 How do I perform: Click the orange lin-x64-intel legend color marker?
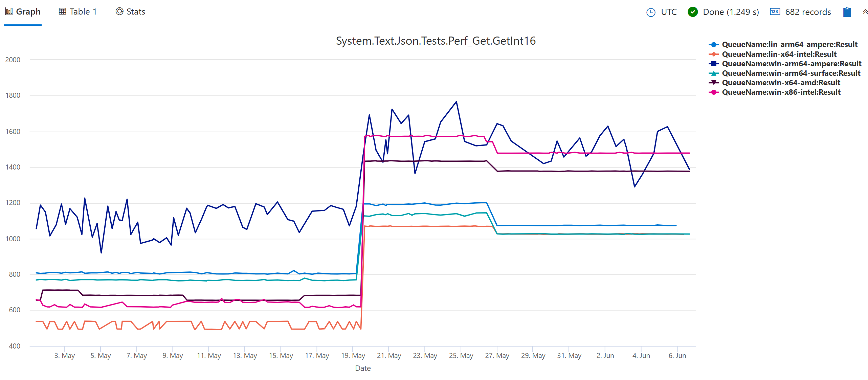point(714,54)
